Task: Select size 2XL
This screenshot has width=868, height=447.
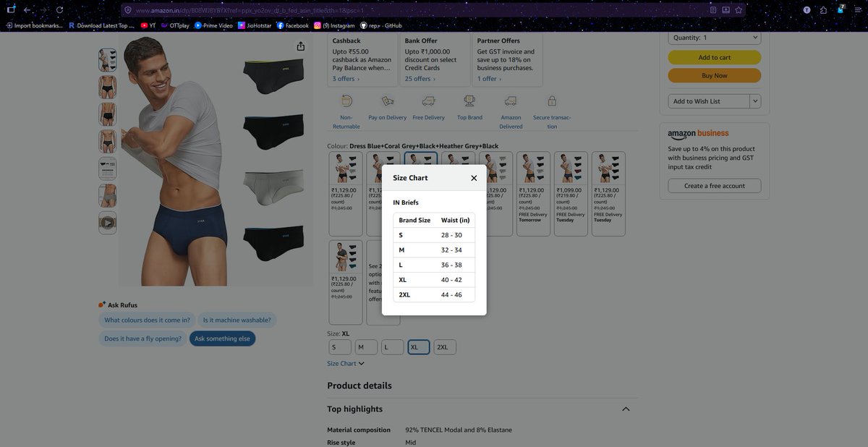Action: [446, 347]
